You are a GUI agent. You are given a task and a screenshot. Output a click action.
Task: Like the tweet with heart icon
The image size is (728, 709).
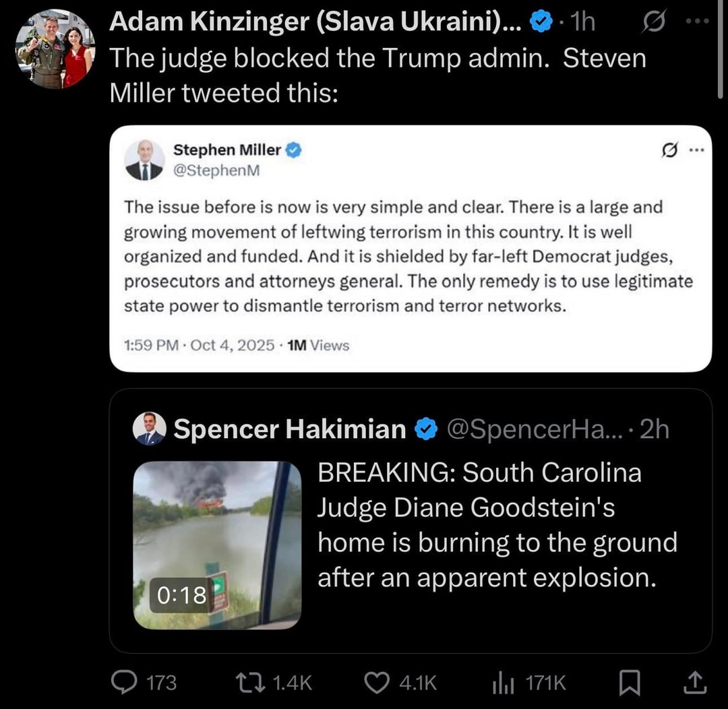point(376,683)
